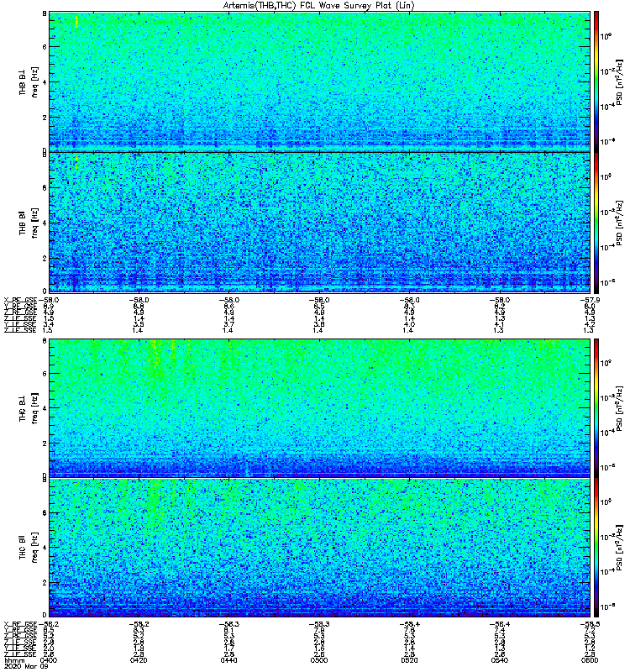Click the date '2020 Mar 09'

point(26,666)
